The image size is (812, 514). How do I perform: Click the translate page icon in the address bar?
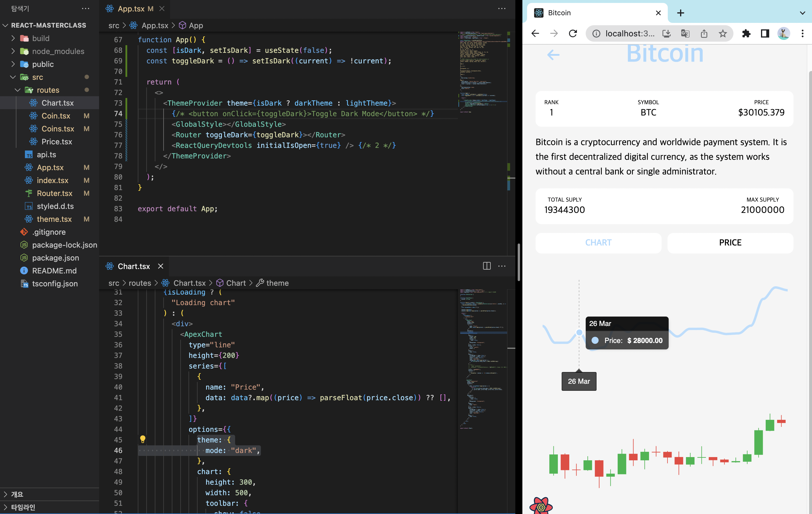pos(685,33)
